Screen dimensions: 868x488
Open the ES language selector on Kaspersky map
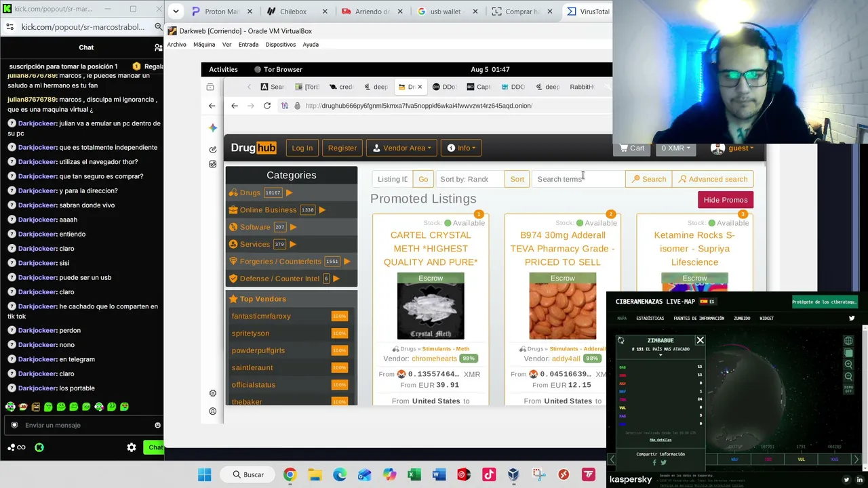coord(707,302)
